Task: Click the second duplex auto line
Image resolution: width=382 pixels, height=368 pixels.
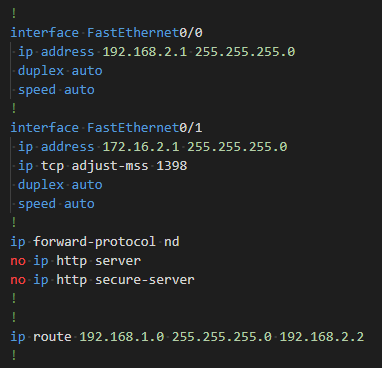Action: coord(60,185)
